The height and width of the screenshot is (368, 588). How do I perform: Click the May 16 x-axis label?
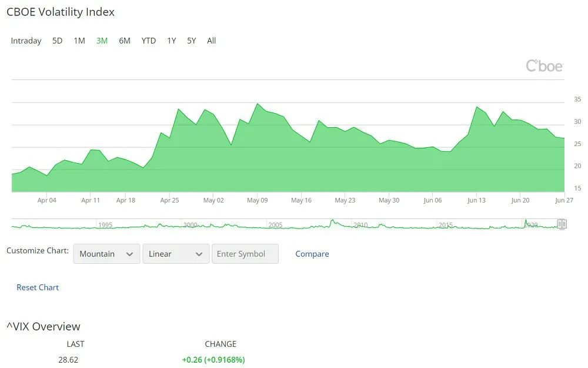click(301, 200)
